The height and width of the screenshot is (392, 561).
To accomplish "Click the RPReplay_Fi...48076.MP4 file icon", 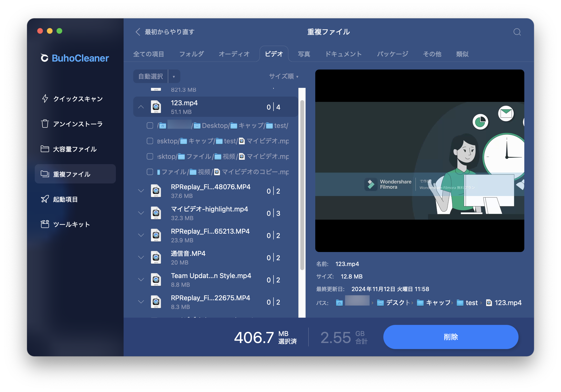I will click(x=156, y=191).
